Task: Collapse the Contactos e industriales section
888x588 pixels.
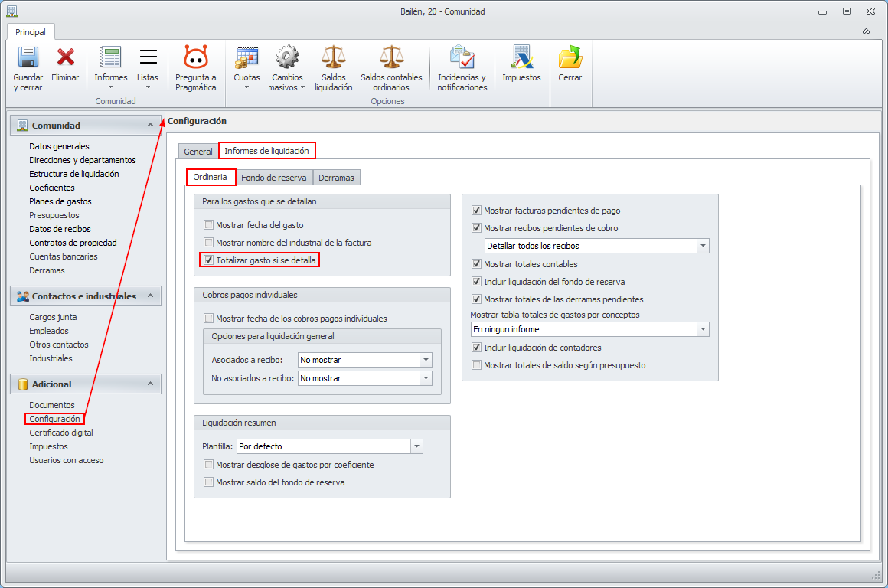Action: 150,296
